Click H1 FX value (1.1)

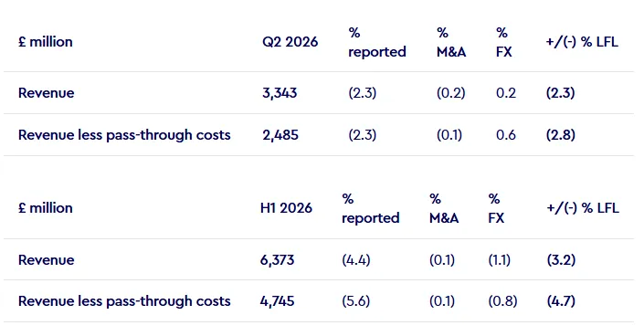pos(499,260)
